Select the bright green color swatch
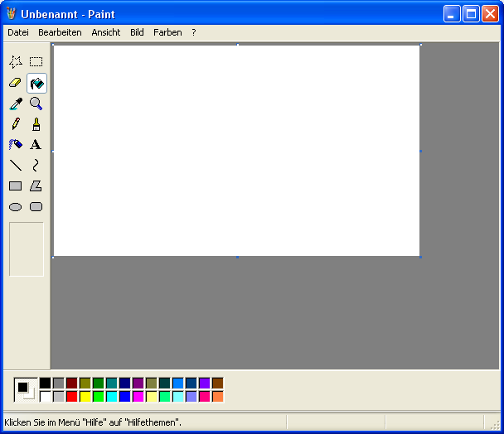This screenshot has height=434, width=504. (99, 397)
